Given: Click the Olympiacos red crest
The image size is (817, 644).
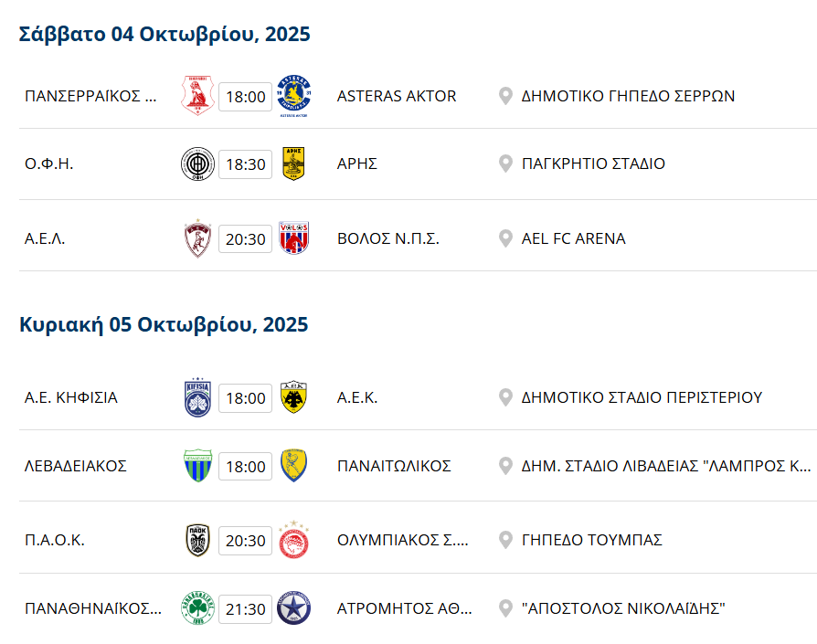Looking at the screenshot, I should tap(293, 541).
